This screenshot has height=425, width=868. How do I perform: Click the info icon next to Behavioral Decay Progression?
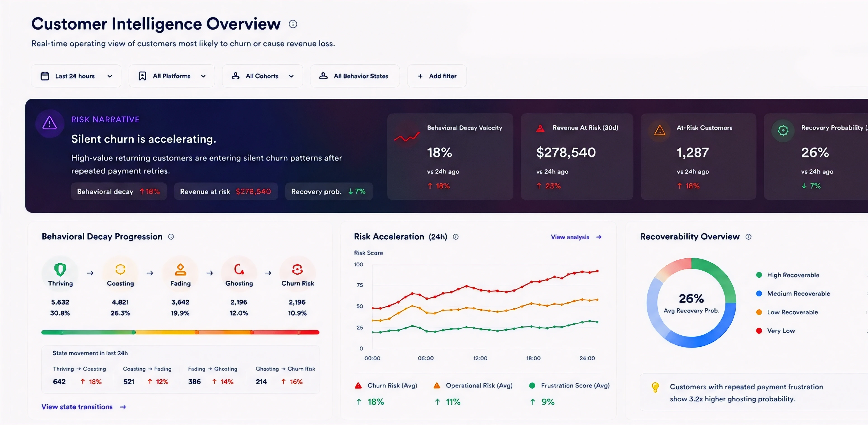[x=171, y=237]
